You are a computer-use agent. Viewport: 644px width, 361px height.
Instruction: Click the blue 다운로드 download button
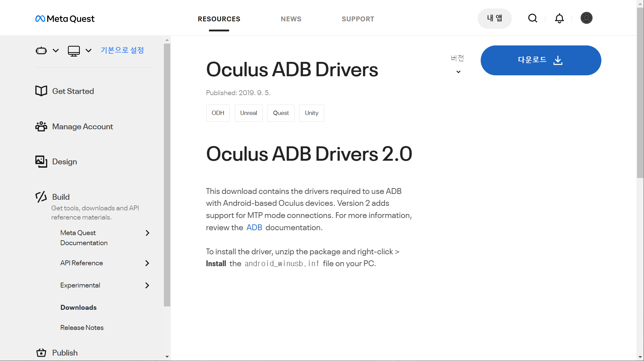(x=541, y=60)
